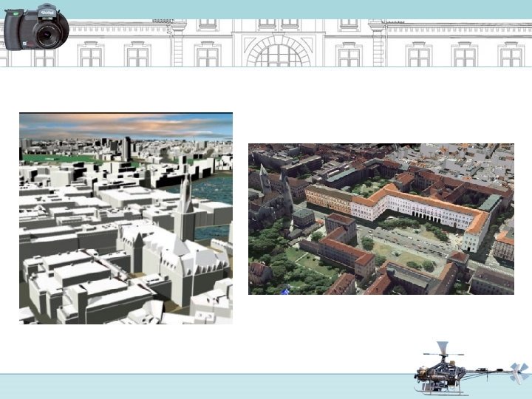Click the Rollei camera lens
Viewport: 532px width, 399px height.
(x=50, y=34)
